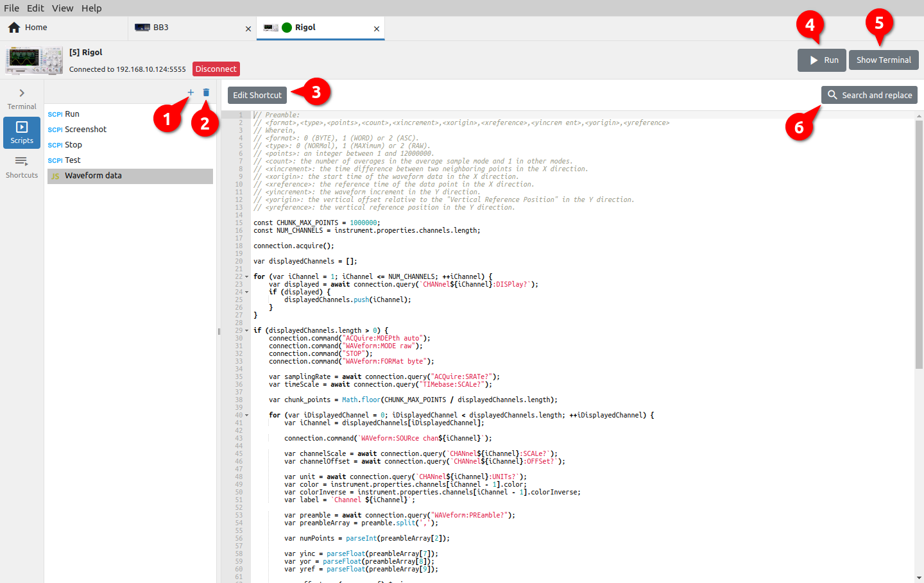The image size is (924, 583).
Task: Disconnect from the Rigol instrument
Action: coord(216,69)
